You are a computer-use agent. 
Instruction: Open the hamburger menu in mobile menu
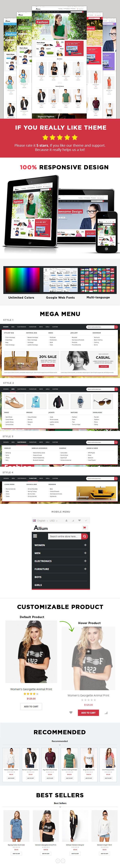tap(35, 536)
